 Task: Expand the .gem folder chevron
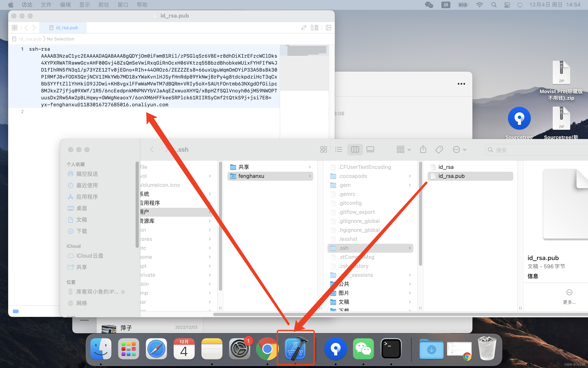pos(410,185)
